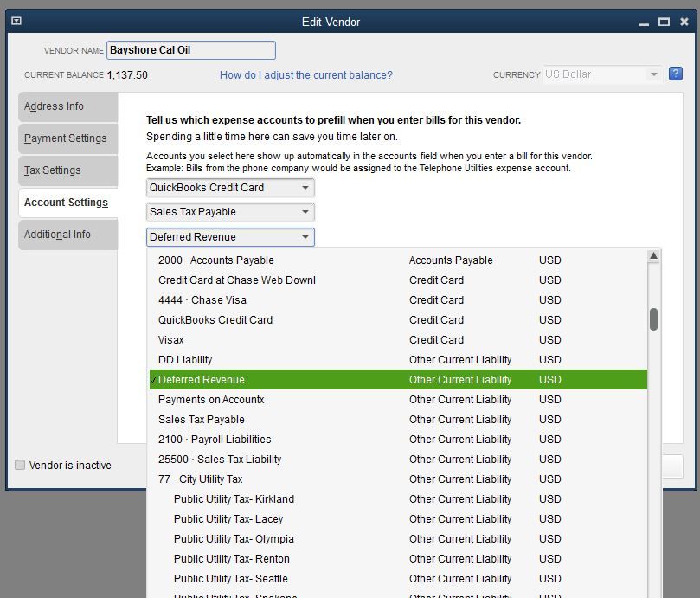Select 'Sales Tax Payable' in the account list
This screenshot has width=700, height=598.
(x=398, y=420)
